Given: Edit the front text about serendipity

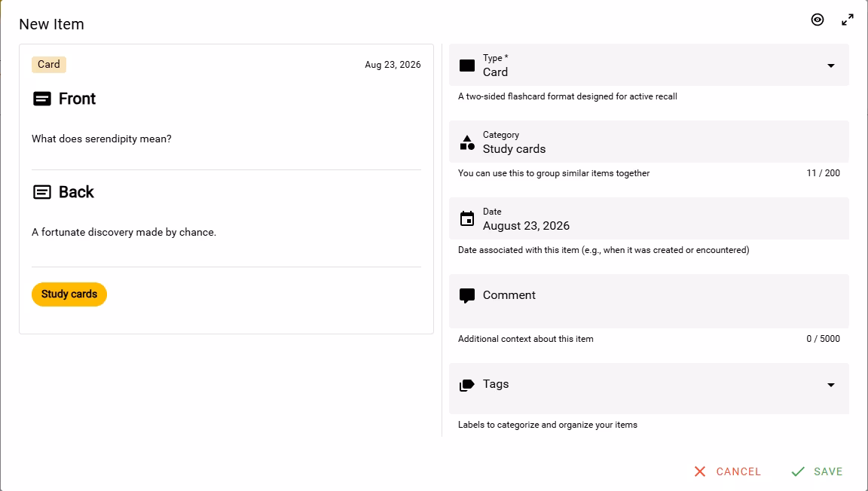Looking at the screenshot, I should coord(101,139).
